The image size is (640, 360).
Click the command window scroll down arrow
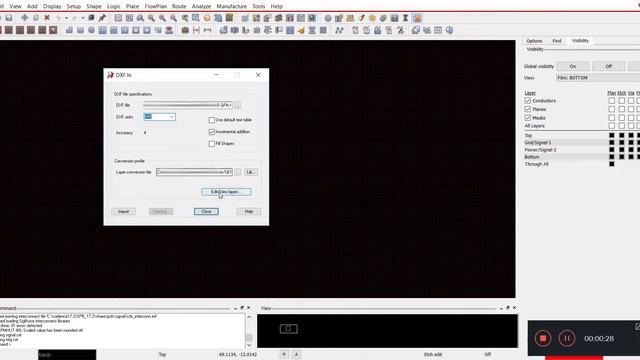pos(249,345)
